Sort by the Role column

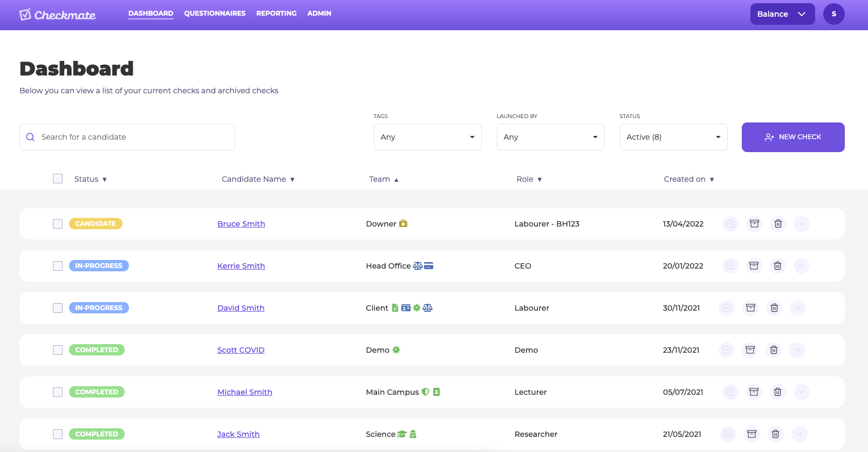pyautogui.click(x=529, y=179)
